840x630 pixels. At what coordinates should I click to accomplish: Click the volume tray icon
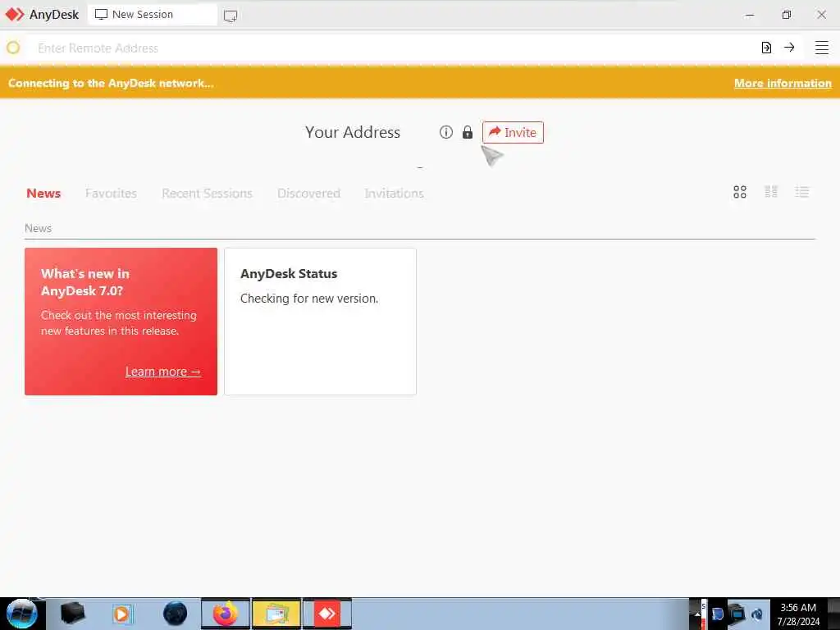click(757, 614)
